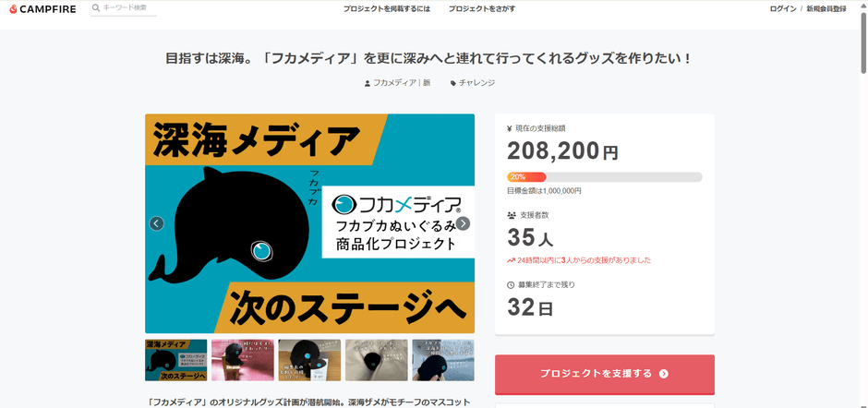
Task: Advance carousel with the right arrow
Action: point(464,223)
